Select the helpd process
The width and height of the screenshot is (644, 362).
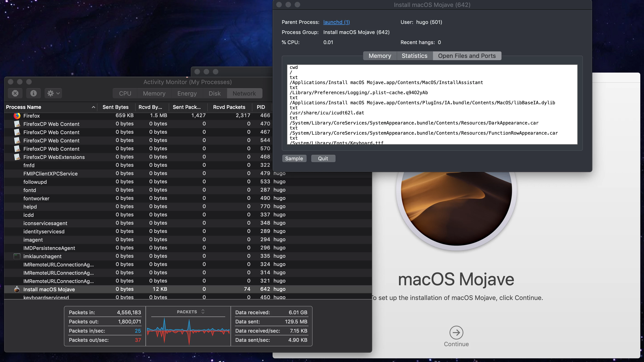click(x=188, y=206)
